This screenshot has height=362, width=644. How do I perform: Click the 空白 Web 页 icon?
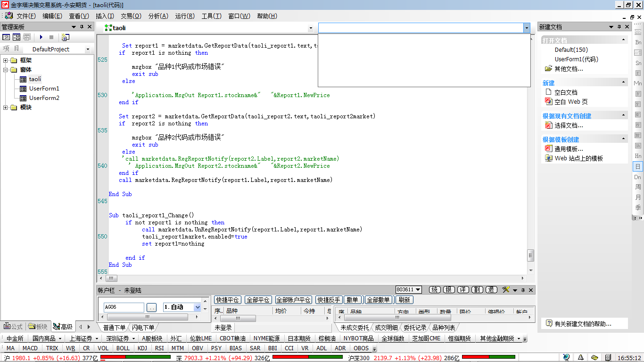(x=548, y=102)
